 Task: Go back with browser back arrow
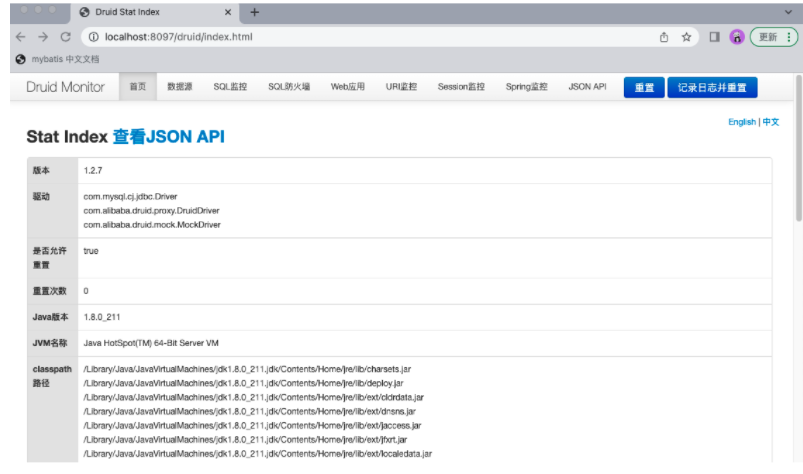click(20, 37)
